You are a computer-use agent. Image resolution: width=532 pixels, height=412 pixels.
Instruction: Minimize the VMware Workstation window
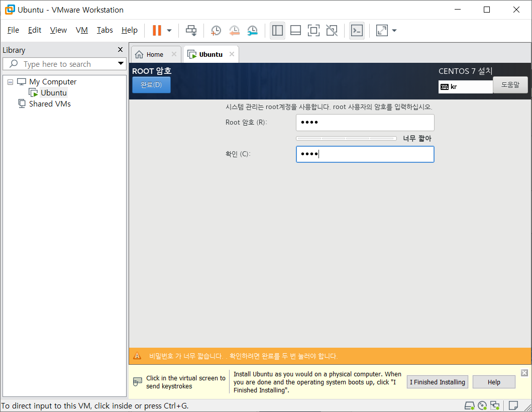(457, 10)
